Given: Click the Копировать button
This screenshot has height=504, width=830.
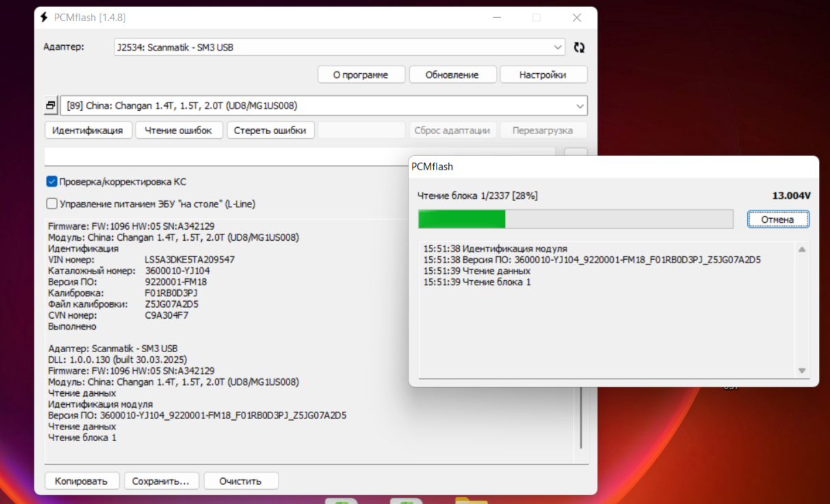Looking at the screenshot, I should (81, 481).
